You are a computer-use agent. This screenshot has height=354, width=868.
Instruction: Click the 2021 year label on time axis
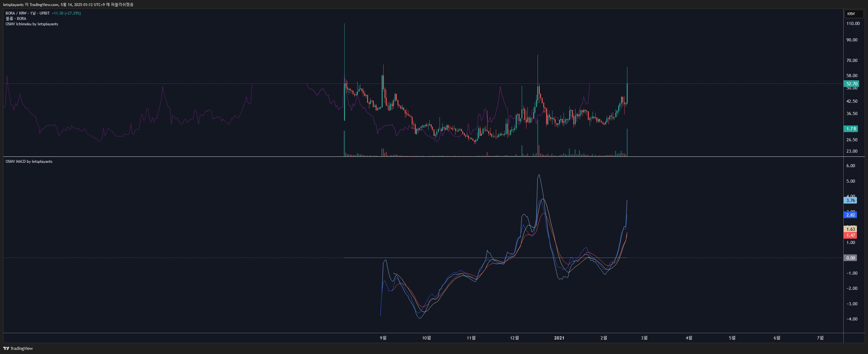(559, 338)
